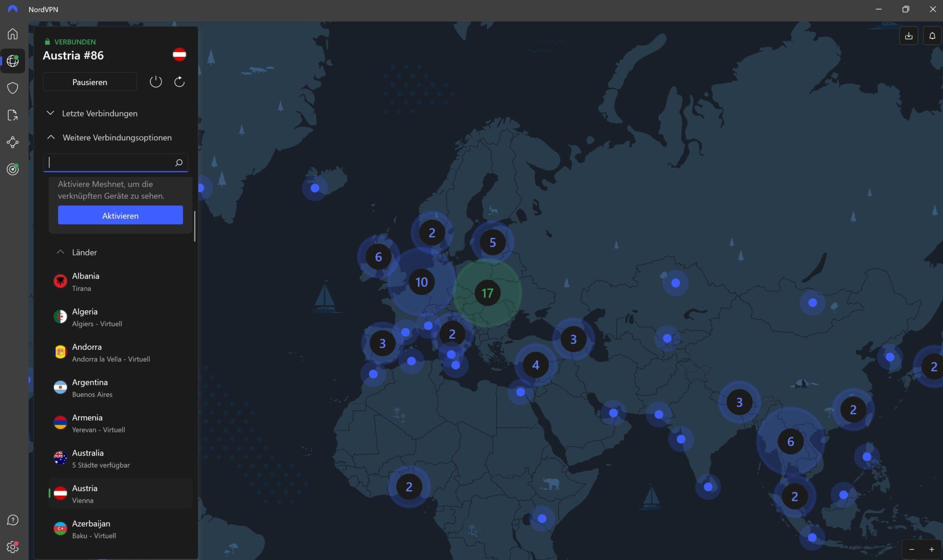This screenshot has width=943, height=560.
Task: Click the Algeria flag icon
Action: point(60,317)
